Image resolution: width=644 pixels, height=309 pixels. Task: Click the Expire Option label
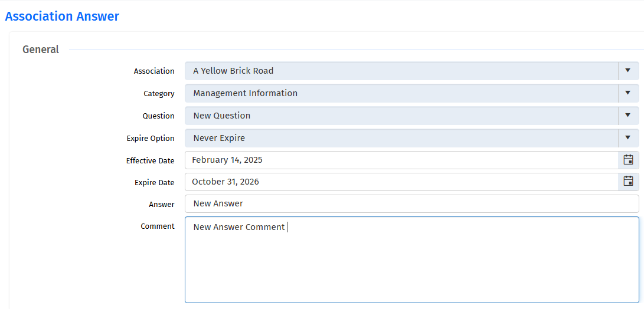coord(151,139)
